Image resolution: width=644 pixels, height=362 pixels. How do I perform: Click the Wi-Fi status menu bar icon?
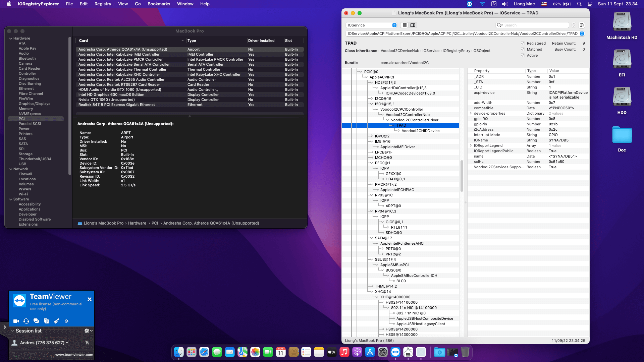click(x=482, y=4)
